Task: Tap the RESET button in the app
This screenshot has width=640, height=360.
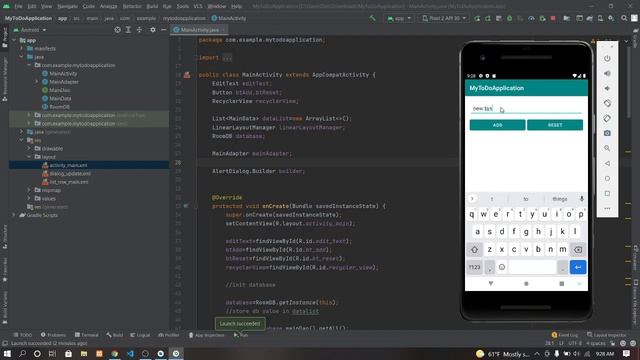Action: tap(555, 125)
